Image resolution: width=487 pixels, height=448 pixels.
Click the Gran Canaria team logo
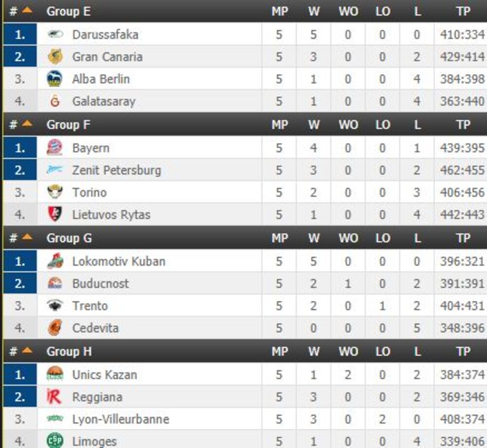(x=55, y=56)
